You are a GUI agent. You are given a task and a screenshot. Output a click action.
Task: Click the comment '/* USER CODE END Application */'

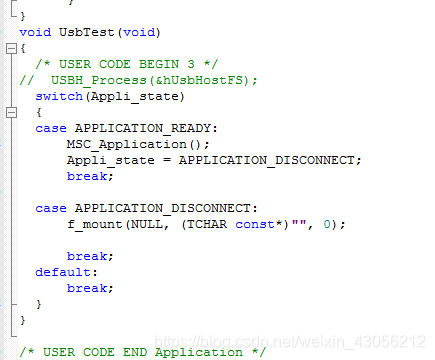[143, 352]
